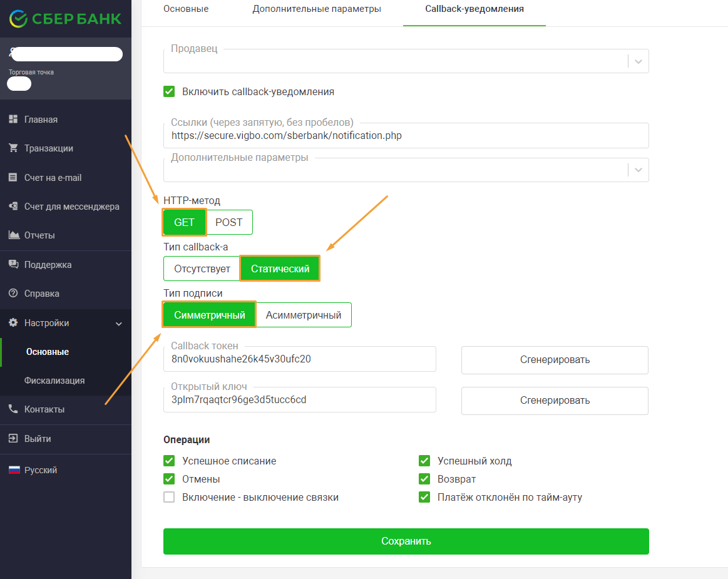This screenshot has height=579, width=728.
Task: Click the Контакты phone icon
Action: point(13,409)
